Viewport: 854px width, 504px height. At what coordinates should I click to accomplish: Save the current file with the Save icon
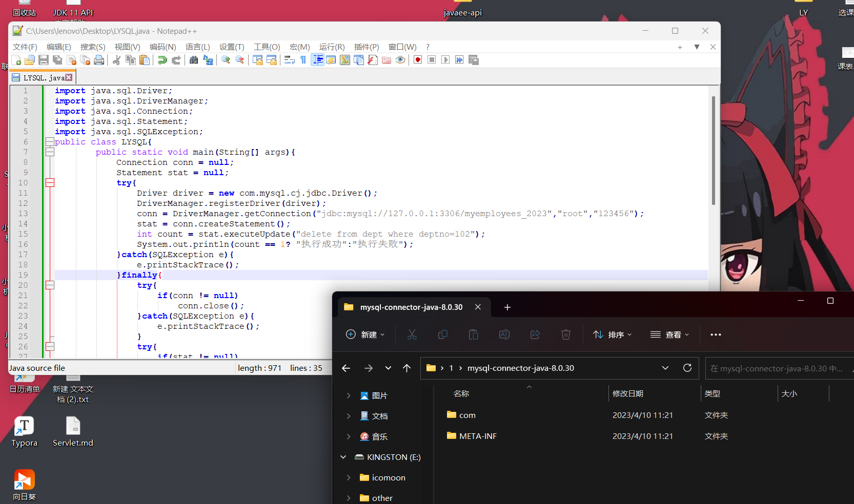44,60
